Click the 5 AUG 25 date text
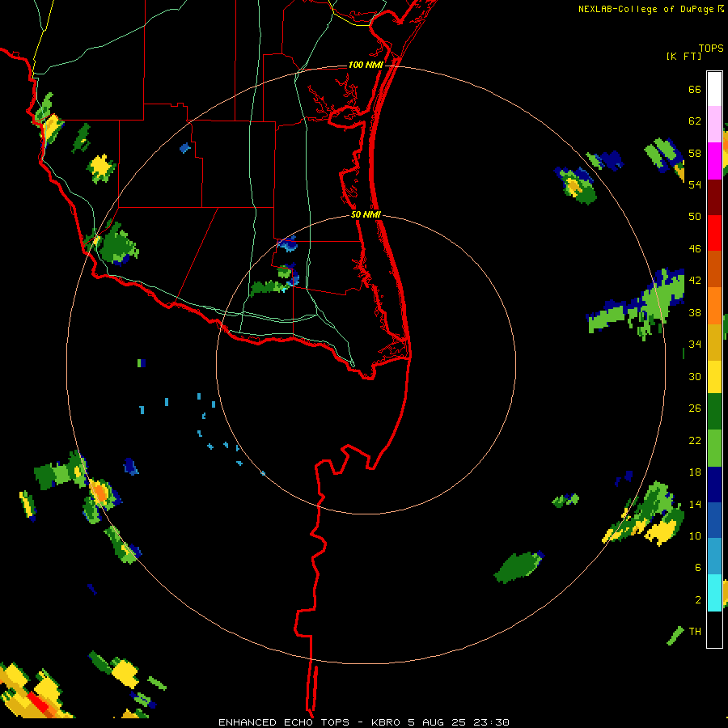 click(438, 722)
